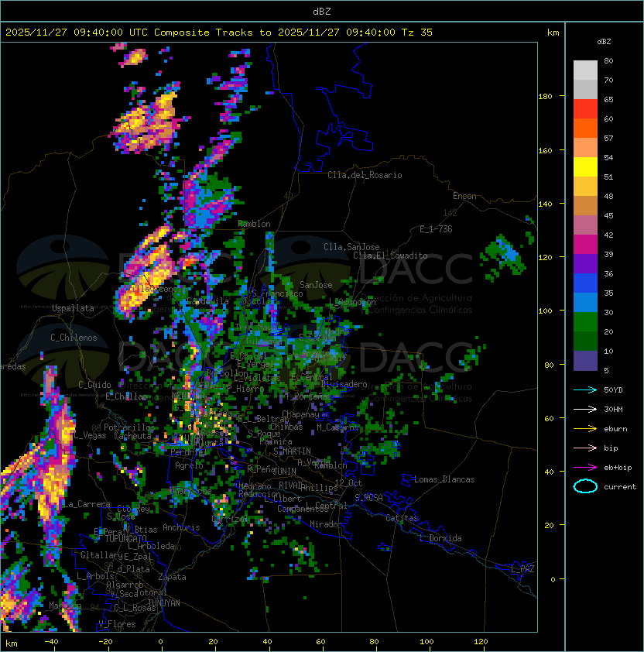Image resolution: width=644 pixels, height=652 pixels.
Task: Click the 'L_PAZ' map label
Action: click(522, 569)
